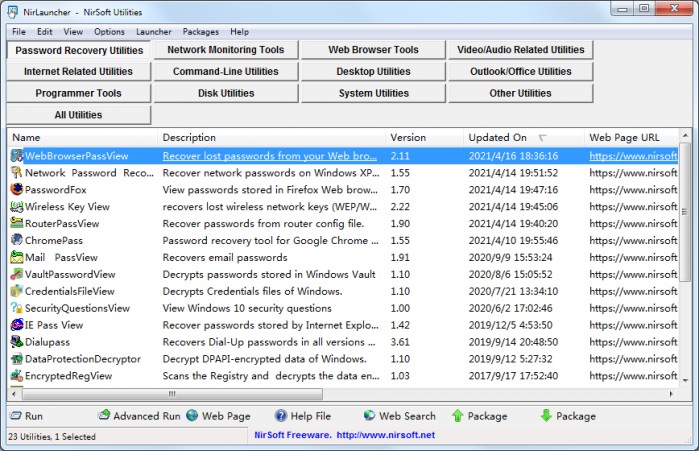Screen dimensions: 699x451
Task: Open the File menu
Action: pyautogui.click(x=19, y=32)
